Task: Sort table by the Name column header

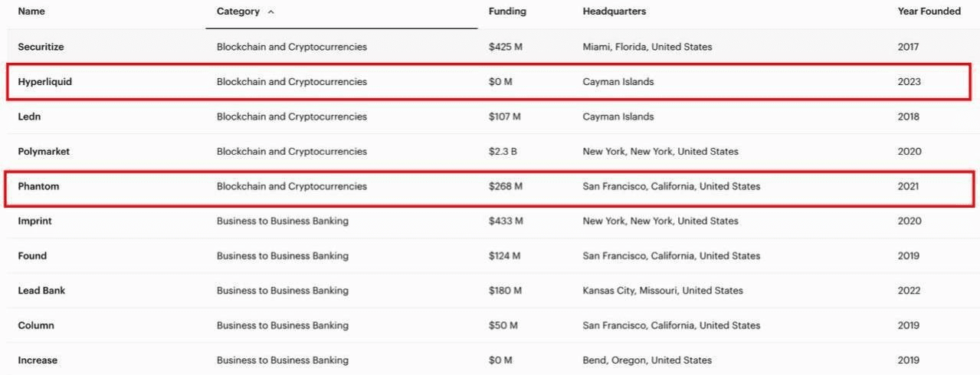Action: (31, 12)
